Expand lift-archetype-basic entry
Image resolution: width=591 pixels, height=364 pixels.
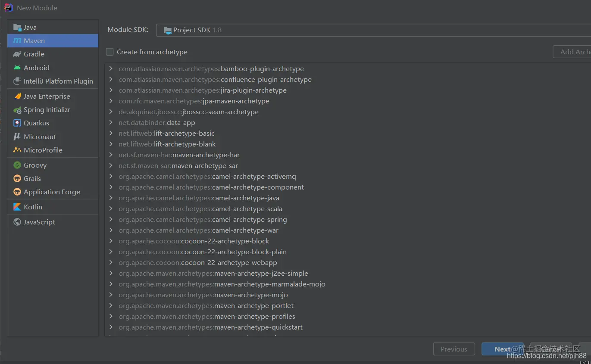[111, 133]
